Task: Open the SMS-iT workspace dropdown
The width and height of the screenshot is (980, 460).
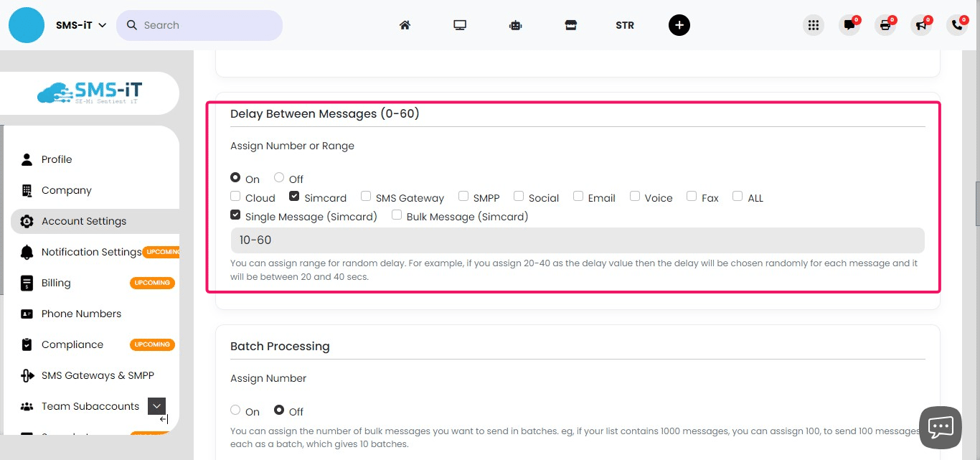Action: pyautogui.click(x=81, y=24)
